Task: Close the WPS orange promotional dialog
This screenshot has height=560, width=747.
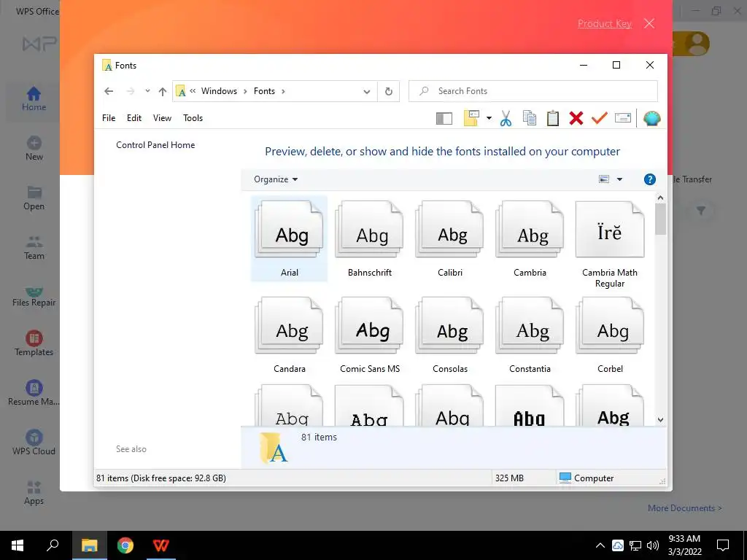Action: pyautogui.click(x=649, y=23)
